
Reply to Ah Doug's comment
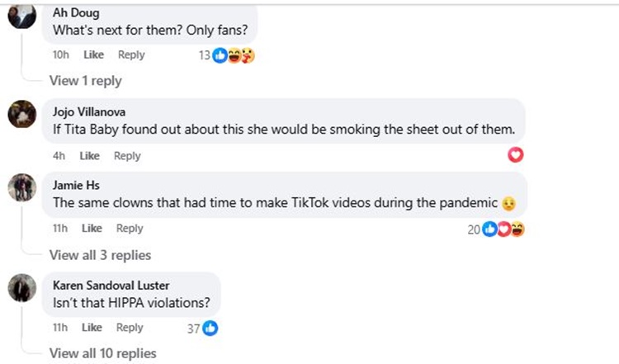130,54
